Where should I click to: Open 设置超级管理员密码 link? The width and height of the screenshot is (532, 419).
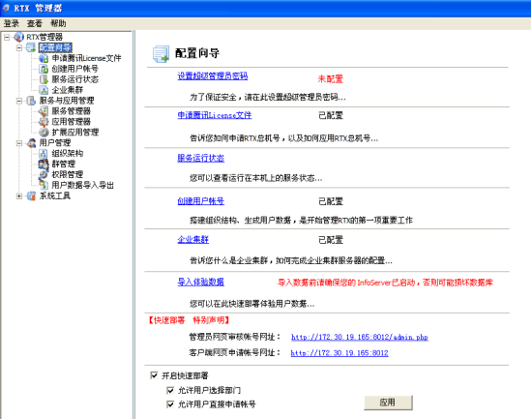[x=213, y=75]
